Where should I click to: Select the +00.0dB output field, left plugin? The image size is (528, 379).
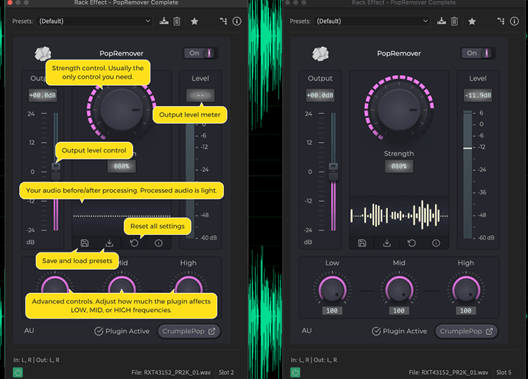pos(43,95)
